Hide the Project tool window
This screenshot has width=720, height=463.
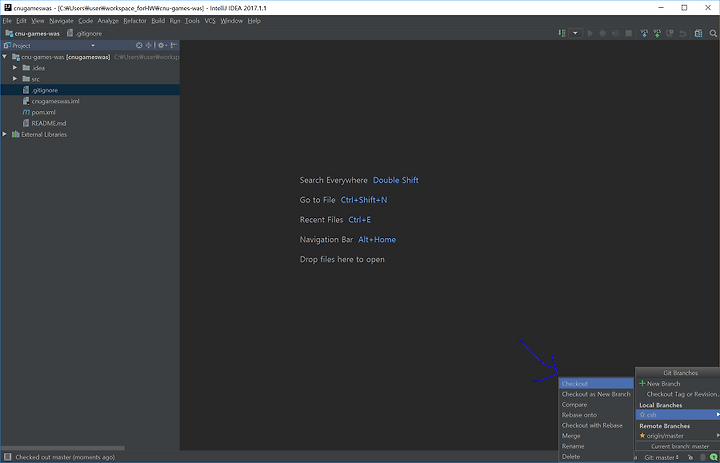click(x=174, y=45)
